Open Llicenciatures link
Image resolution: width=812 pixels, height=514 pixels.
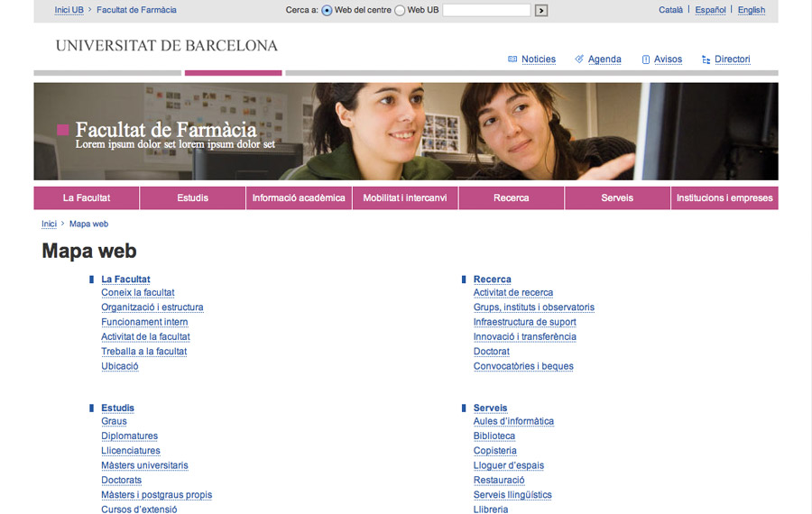[131, 450]
